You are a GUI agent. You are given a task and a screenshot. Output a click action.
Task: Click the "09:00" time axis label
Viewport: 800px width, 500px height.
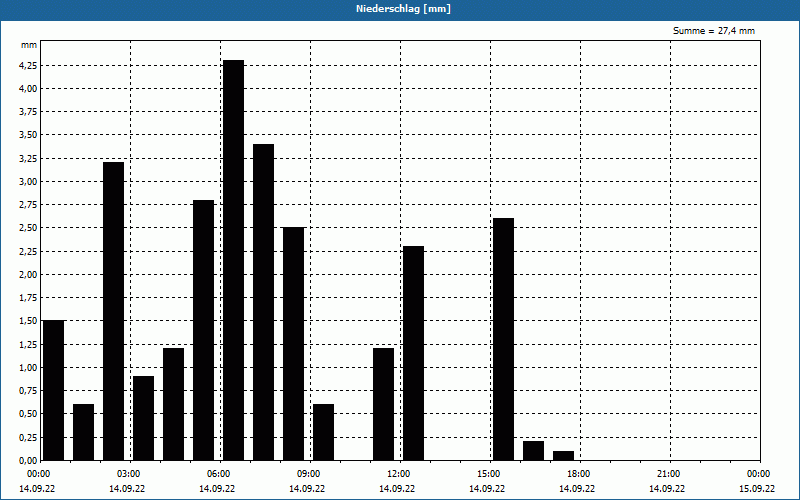[309, 474]
